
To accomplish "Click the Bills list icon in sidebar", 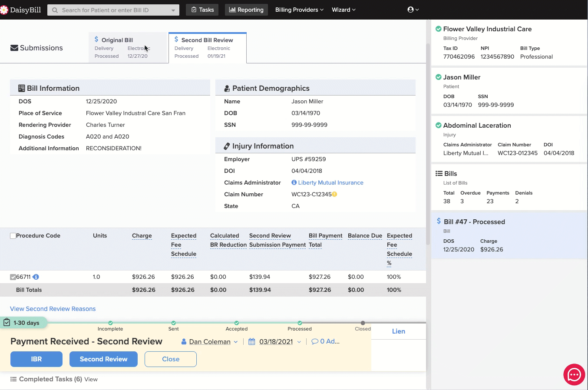I will (x=439, y=173).
